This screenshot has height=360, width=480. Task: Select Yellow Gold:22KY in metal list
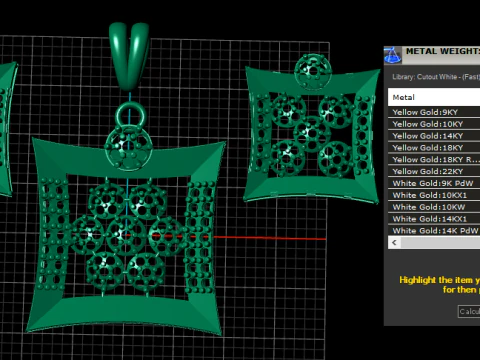pos(434,171)
